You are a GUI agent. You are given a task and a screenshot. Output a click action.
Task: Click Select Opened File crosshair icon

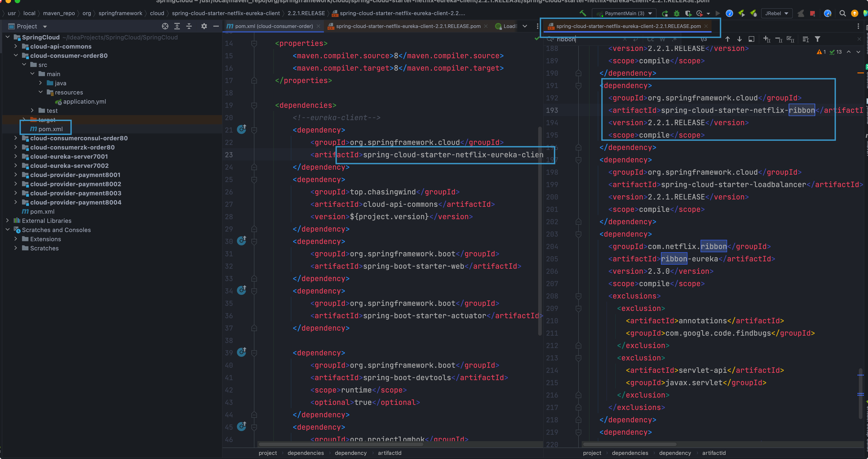click(x=165, y=26)
